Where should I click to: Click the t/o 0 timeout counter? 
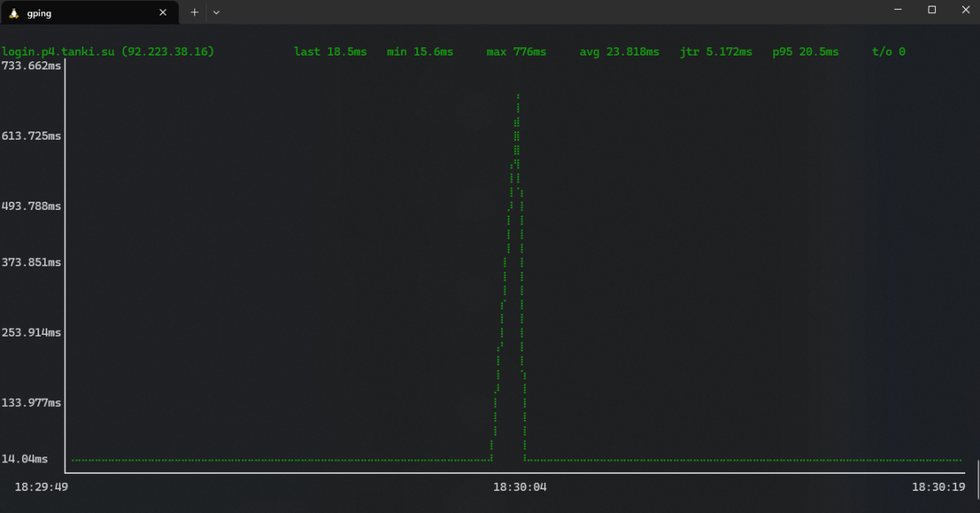pyautogui.click(x=889, y=51)
